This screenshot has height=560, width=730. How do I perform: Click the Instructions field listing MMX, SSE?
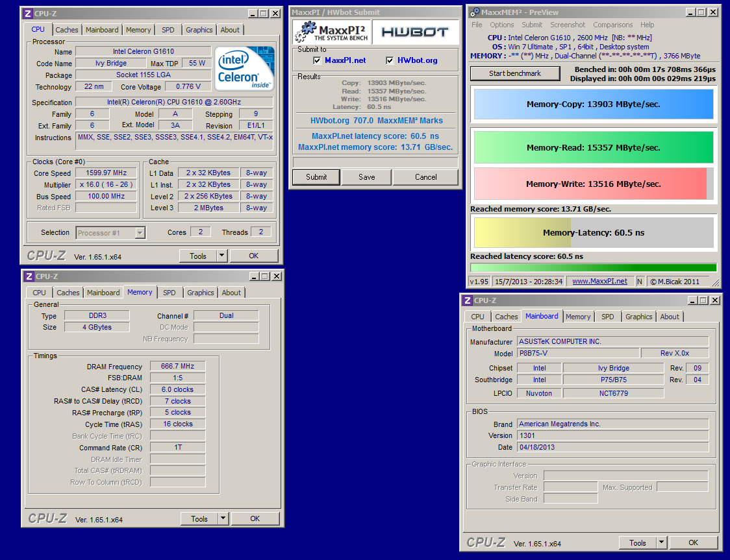point(175,141)
